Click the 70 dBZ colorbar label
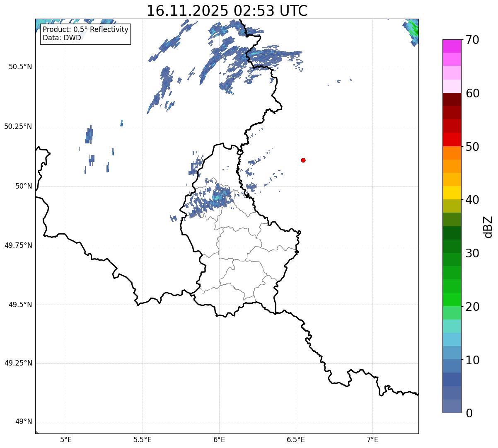 (x=472, y=40)
